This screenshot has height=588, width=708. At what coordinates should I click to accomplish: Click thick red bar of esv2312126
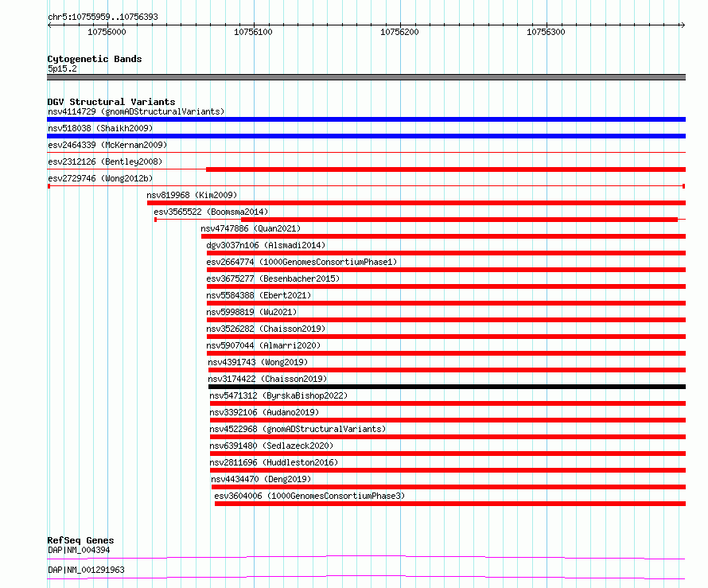[445, 169]
